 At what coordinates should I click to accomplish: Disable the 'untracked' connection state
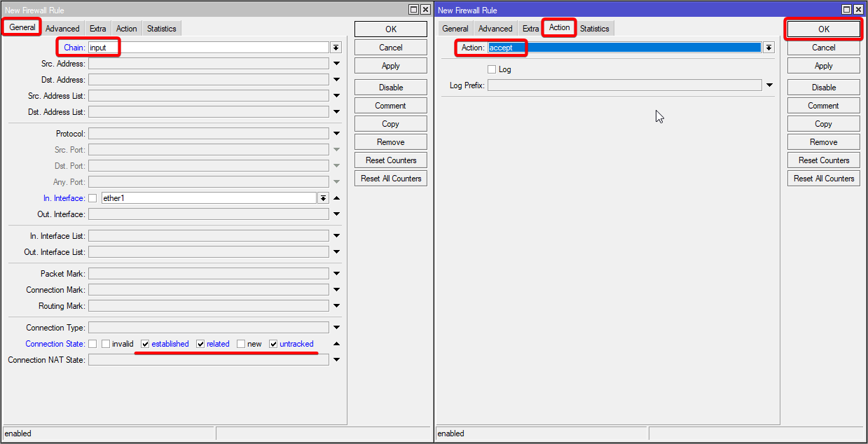273,344
